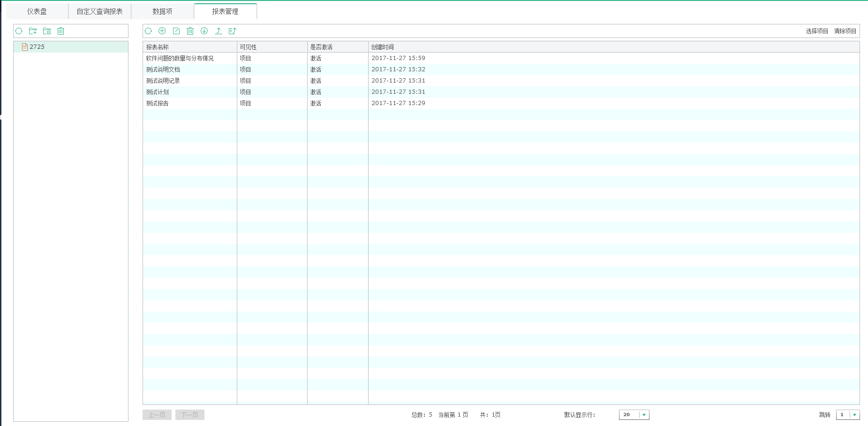Go to the 数据项 tab
The image size is (868, 426).
click(x=162, y=11)
